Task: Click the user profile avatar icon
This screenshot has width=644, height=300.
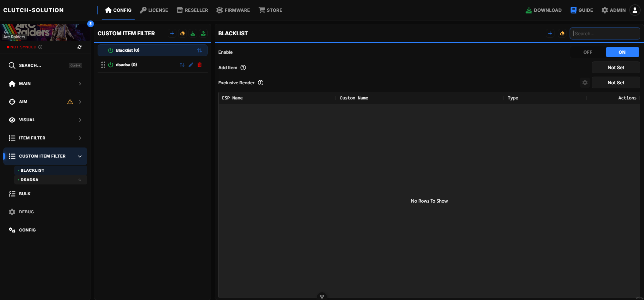Action: pyautogui.click(x=635, y=10)
